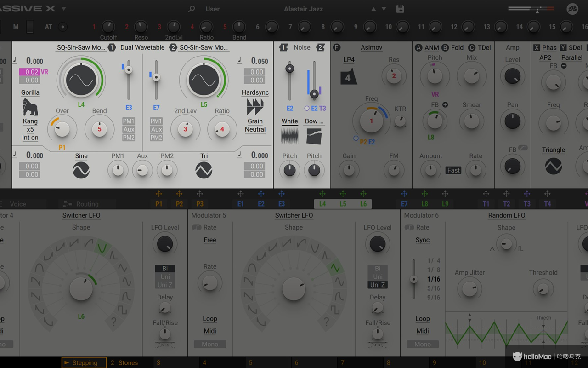Click the Triangle waveform icon in Phas effect

coord(554,166)
